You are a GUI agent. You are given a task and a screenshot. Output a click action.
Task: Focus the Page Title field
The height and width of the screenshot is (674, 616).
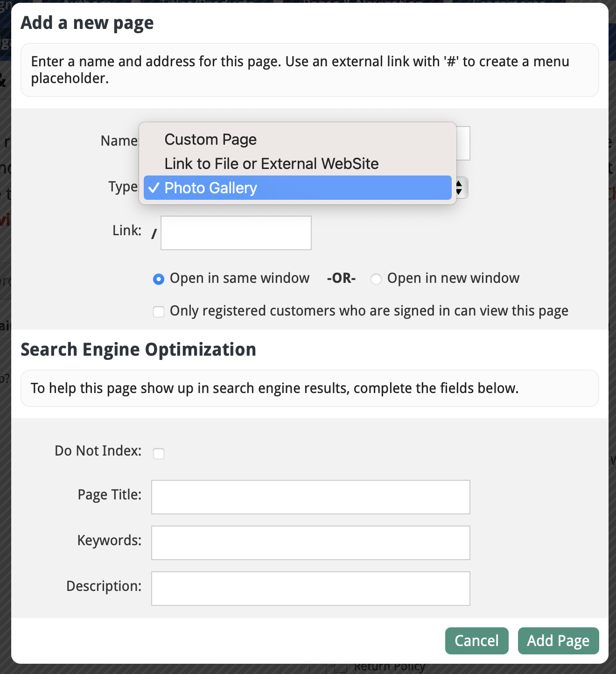point(310,497)
